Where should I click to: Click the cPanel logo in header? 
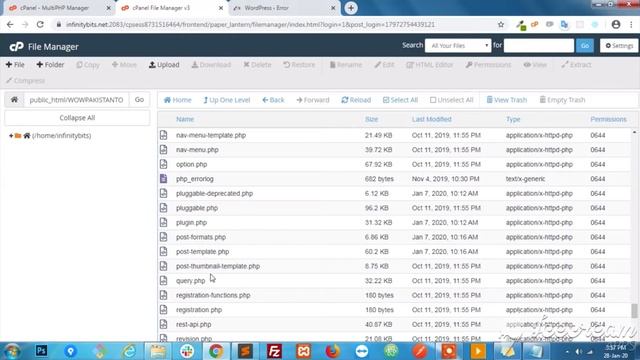point(16,47)
